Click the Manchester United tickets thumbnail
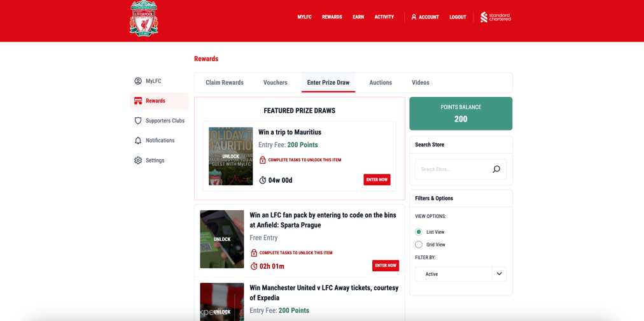This screenshot has height=321, width=644. (222, 302)
